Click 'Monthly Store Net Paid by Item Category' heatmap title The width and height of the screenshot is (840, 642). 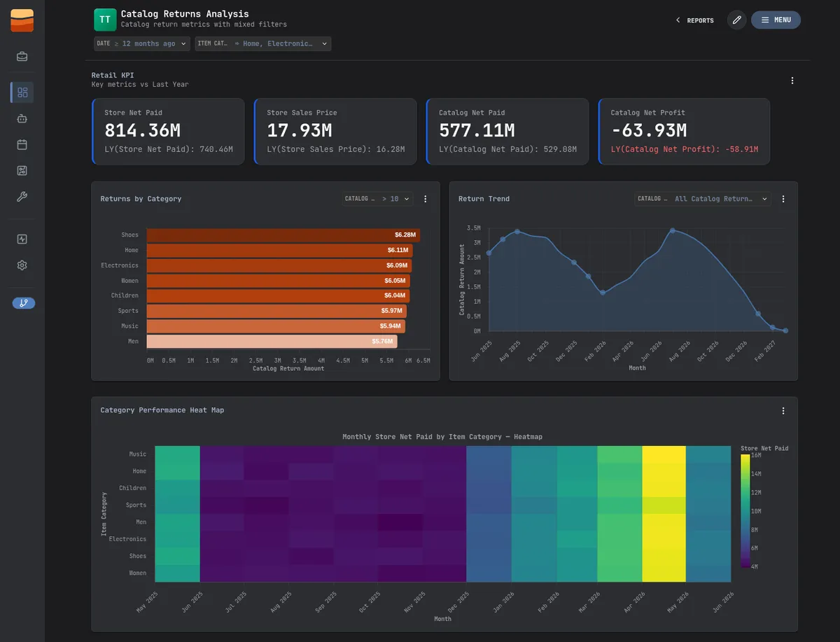[442, 437]
